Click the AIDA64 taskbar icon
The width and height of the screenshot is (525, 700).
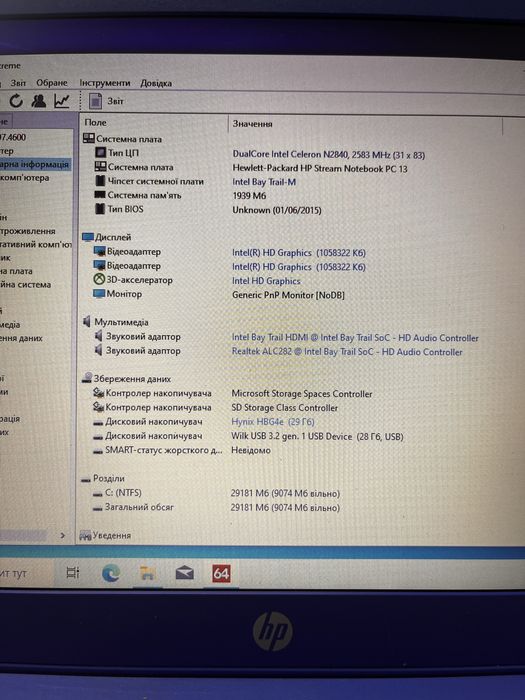pos(221,573)
